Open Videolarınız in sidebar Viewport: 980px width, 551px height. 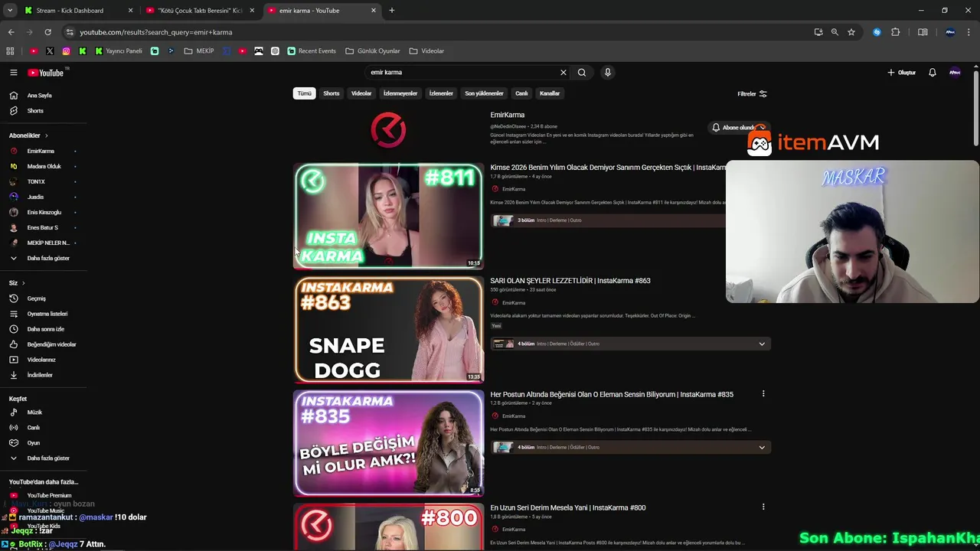coord(41,360)
